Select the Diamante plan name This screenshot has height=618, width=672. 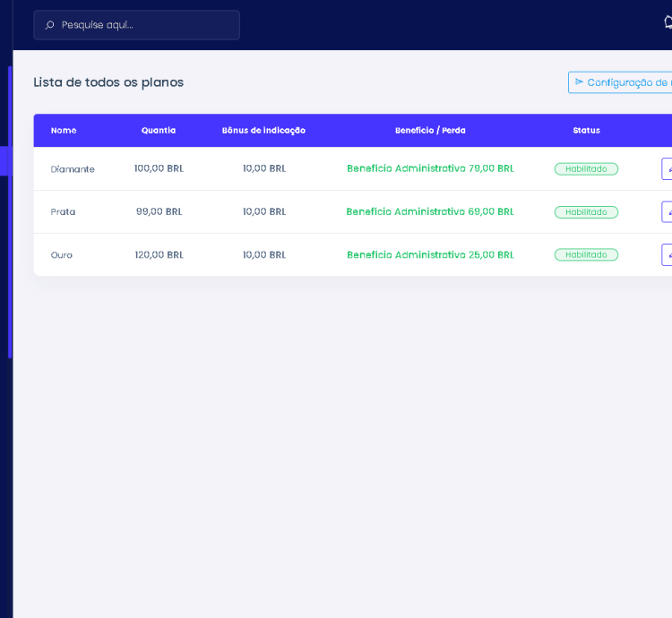click(x=73, y=169)
